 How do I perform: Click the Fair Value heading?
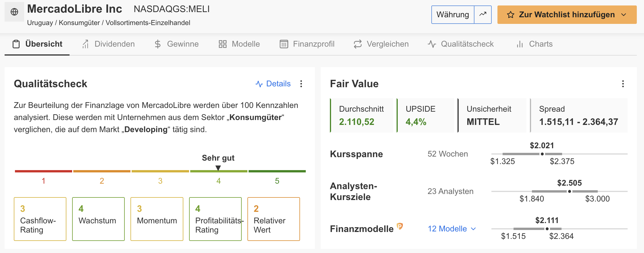(x=354, y=84)
